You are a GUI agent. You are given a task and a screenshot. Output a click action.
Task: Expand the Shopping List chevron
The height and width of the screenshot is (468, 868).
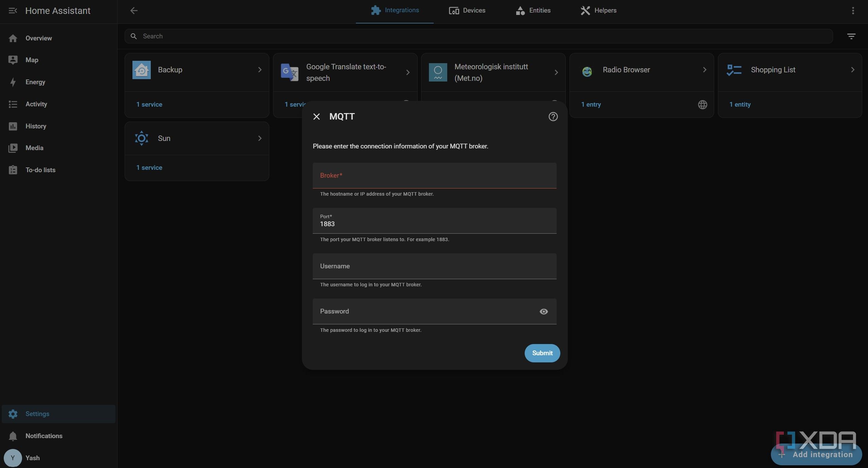(853, 70)
